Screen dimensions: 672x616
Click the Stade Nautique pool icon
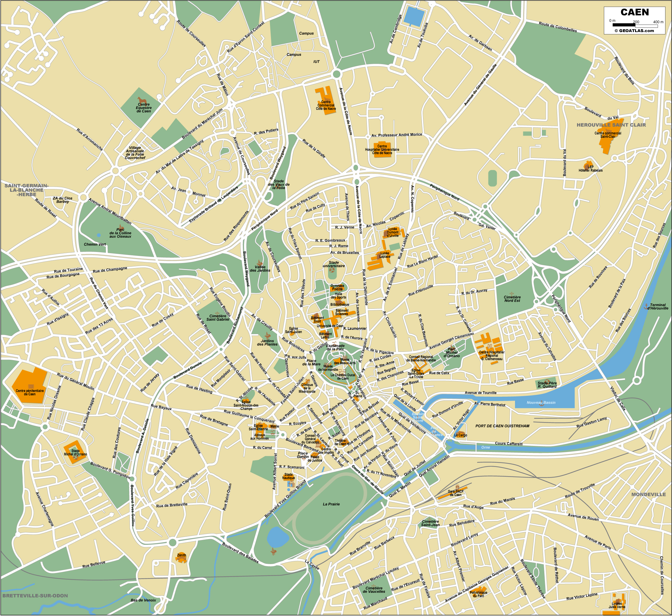[x=291, y=485]
